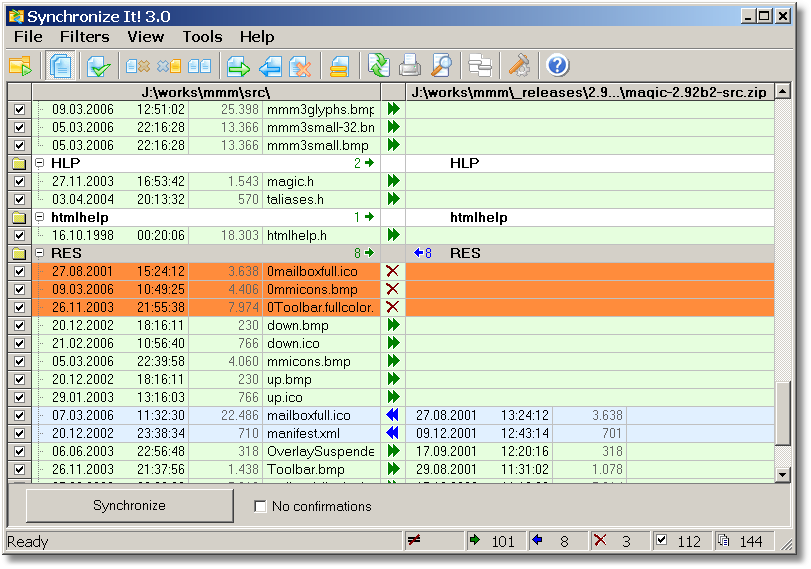Click the magnifier preview icon
Screen dimensions: 811x569
click(441, 66)
